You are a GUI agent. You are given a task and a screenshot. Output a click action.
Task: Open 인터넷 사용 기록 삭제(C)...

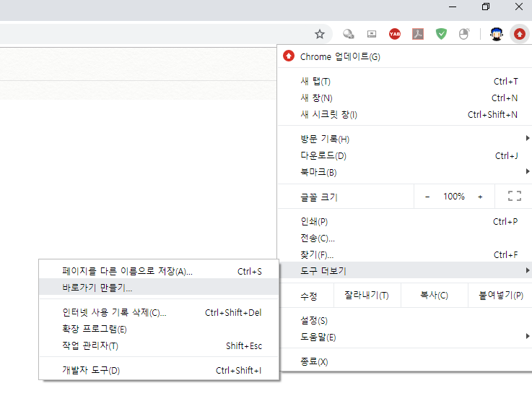point(159,312)
